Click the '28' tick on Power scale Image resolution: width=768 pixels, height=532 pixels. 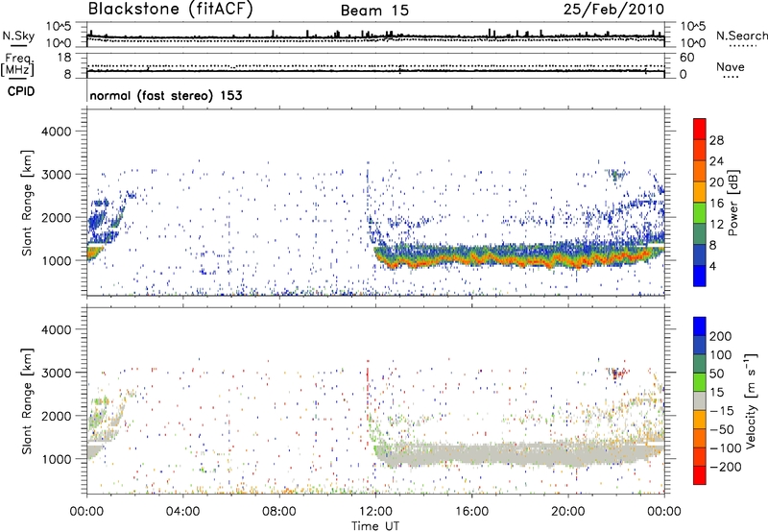point(716,140)
